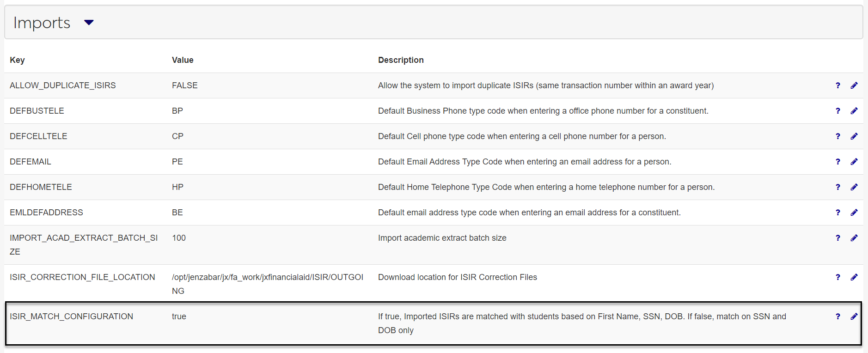Edit the DEFHOMETELE row

point(854,187)
